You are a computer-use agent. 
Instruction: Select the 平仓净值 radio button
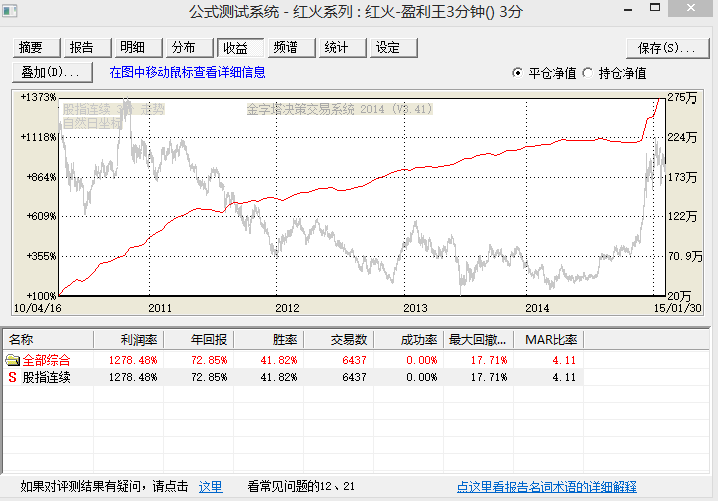tap(517, 73)
